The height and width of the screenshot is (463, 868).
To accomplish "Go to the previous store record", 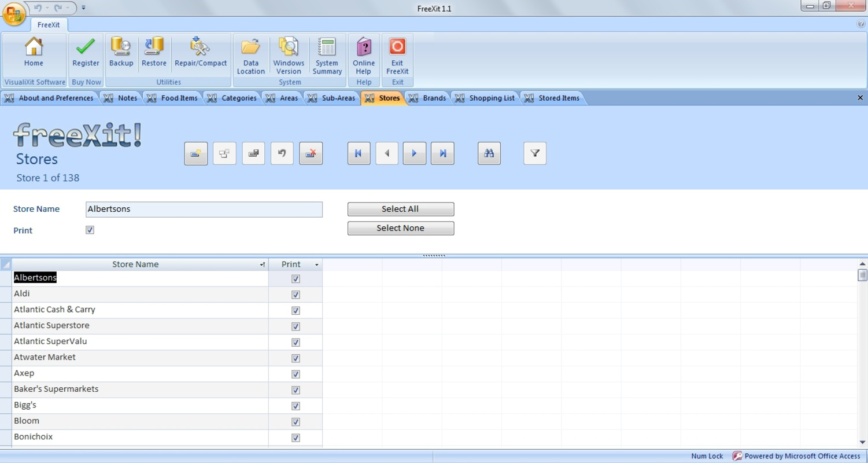I will 387,153.
